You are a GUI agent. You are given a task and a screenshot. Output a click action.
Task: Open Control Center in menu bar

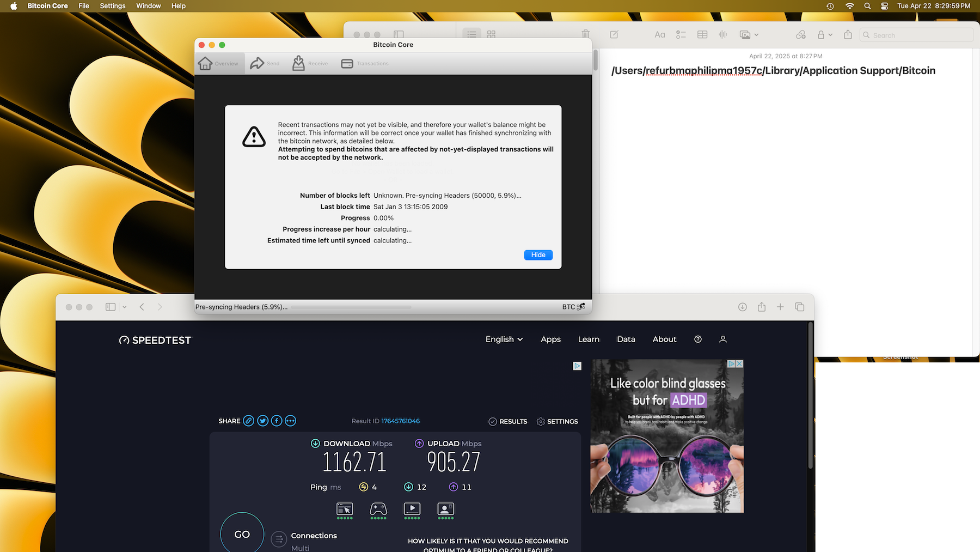[x=885, y=6]
